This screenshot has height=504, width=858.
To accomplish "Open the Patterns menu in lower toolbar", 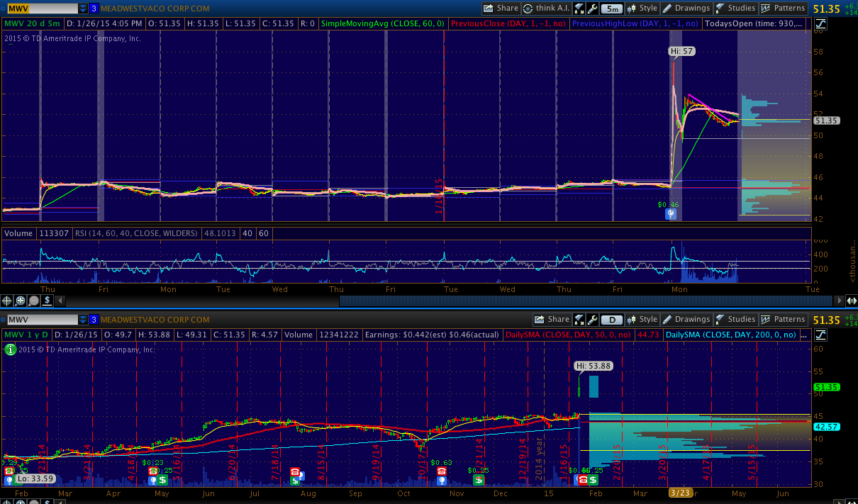I will click(783, 320).
